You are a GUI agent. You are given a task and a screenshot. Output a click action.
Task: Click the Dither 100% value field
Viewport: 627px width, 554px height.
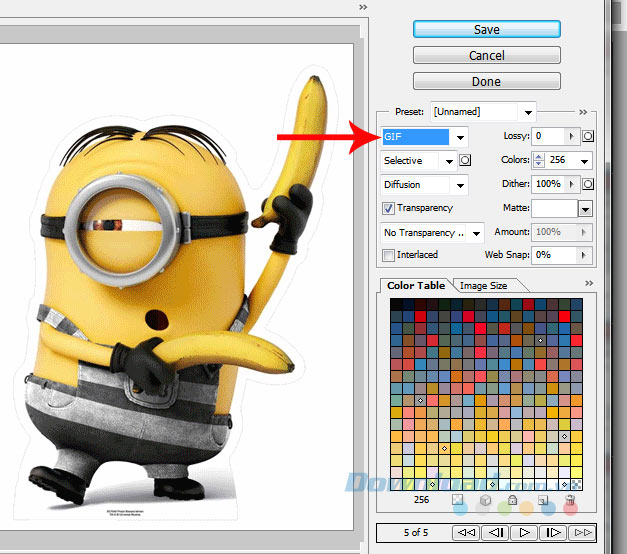(549, 184)
